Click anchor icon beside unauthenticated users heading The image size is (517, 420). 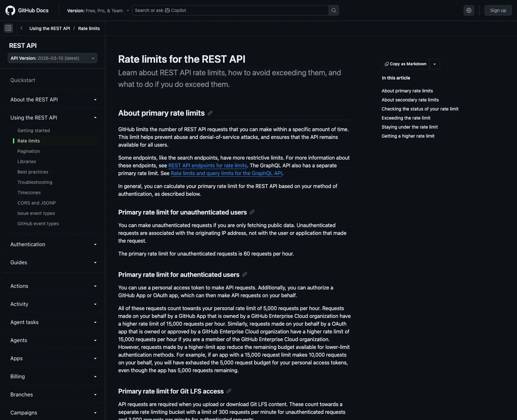pyautogui.click(x=252, y=212)
